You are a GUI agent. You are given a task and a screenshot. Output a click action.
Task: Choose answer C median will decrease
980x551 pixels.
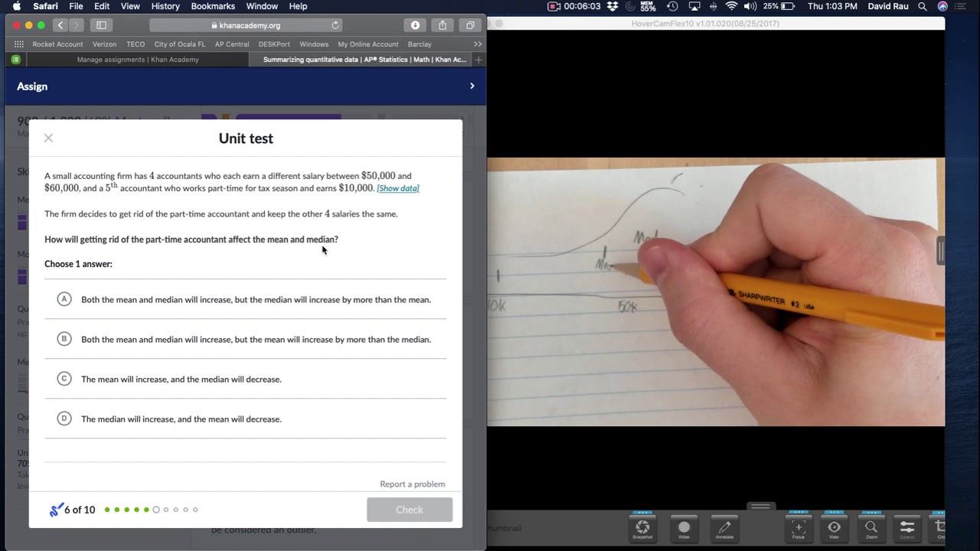(245, 379)
